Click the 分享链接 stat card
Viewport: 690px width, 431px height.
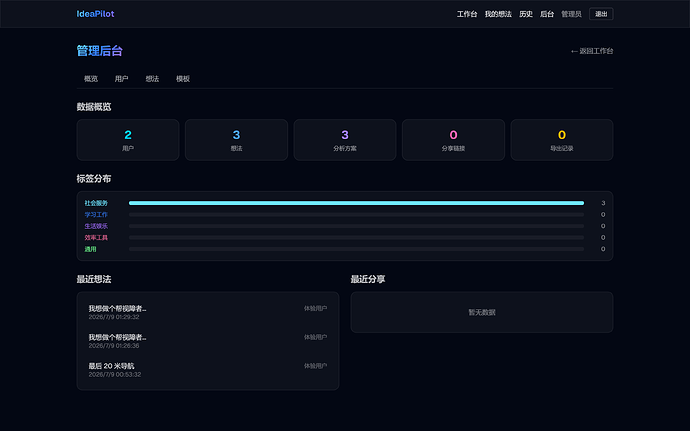[x=453, y=140]
